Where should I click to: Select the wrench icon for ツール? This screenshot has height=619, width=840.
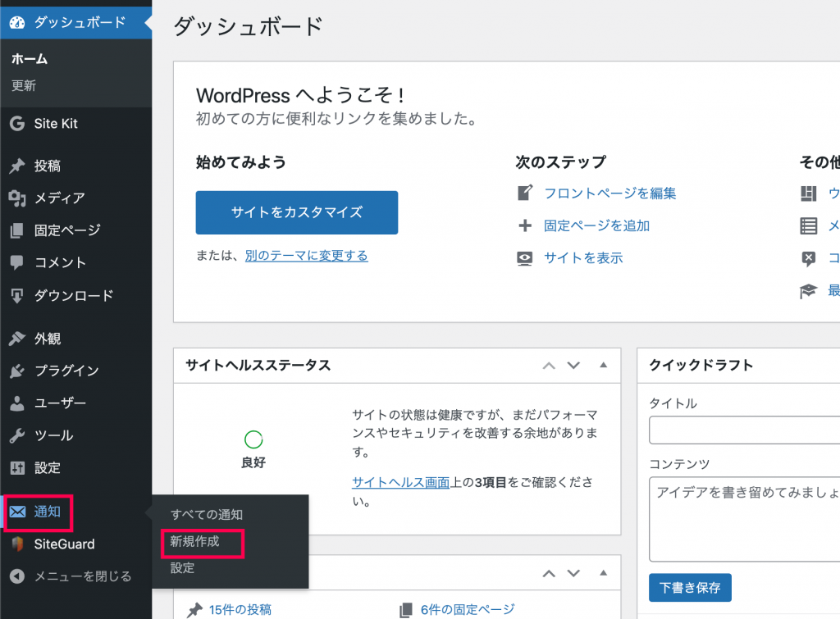(17, 435)
